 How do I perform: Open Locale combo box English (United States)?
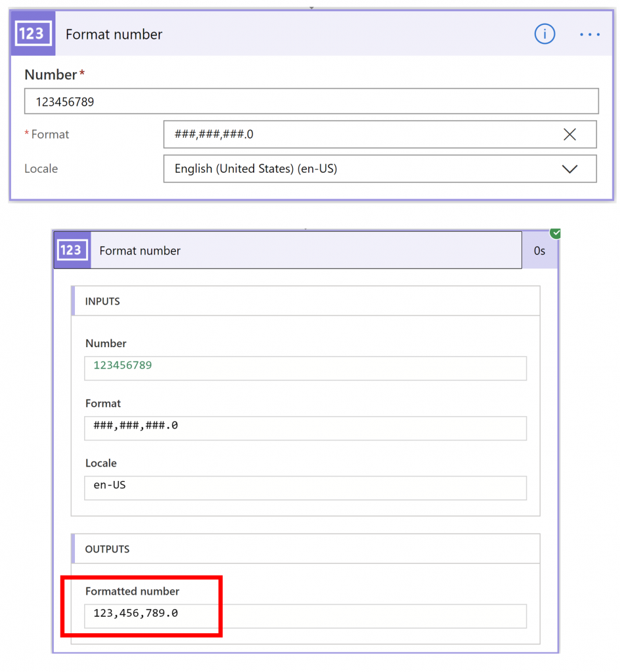point(380,169)
